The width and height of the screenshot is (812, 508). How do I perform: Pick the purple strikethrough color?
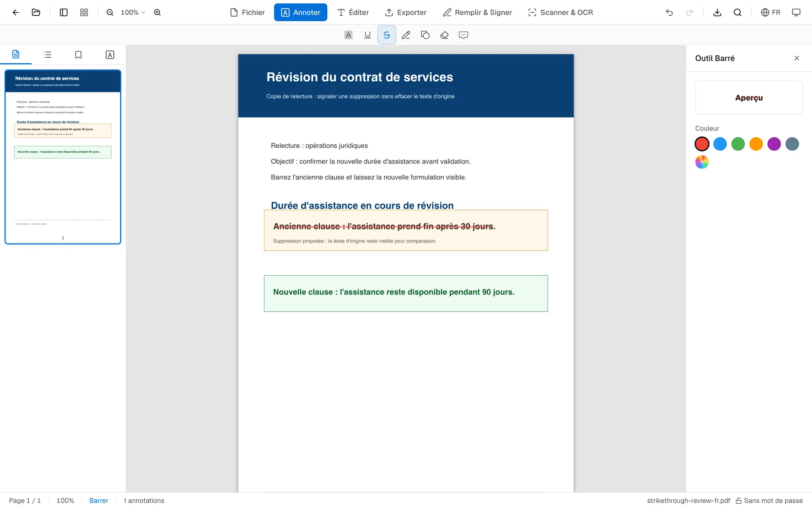click(x=774, y=144)
